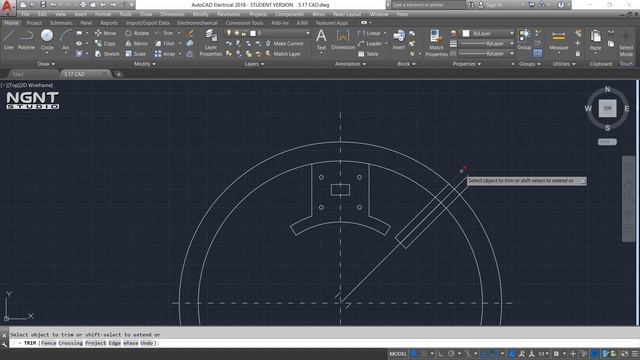Toggle ortho mode in status bar
This screenshot has width=640, height=360.
click(x=441, y=353)
